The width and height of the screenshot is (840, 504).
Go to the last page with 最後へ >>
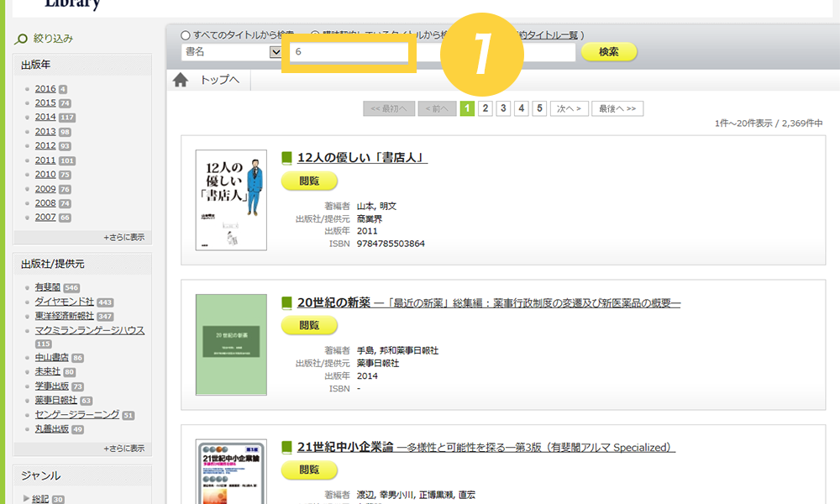pyautogui.click(x=617, y=108)
